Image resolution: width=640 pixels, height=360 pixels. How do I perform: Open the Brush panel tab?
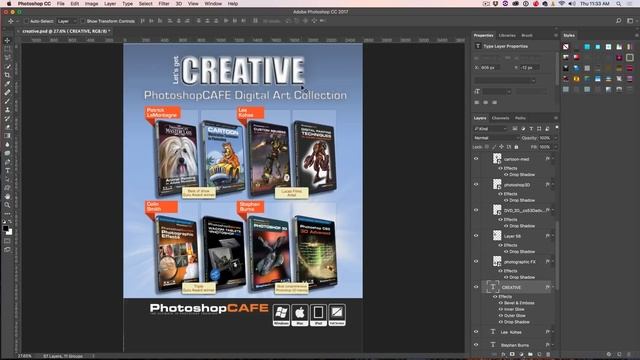527,36
